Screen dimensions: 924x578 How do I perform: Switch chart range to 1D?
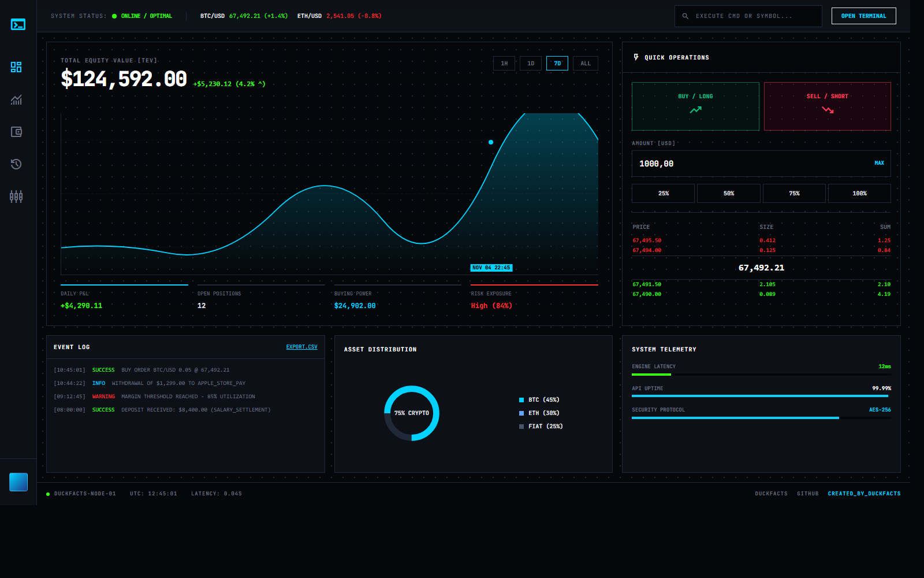pyautogui.click(x=531, y=64)
